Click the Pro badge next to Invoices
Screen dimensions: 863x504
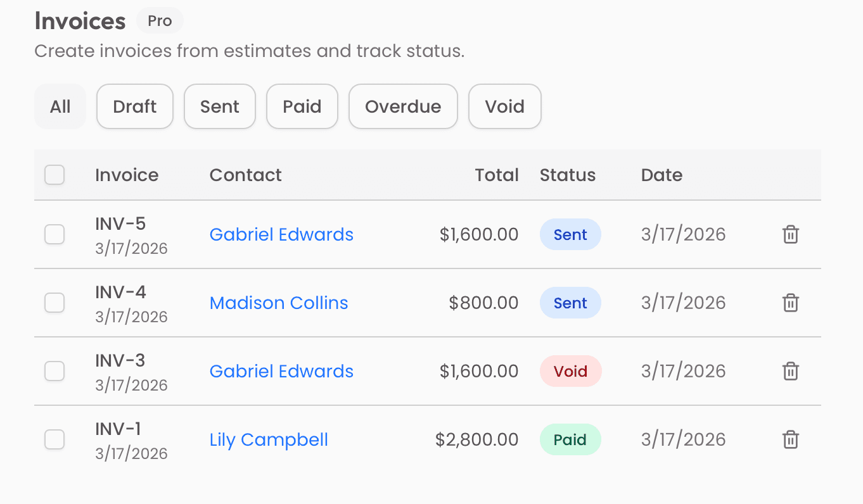[x=160, y=20]
